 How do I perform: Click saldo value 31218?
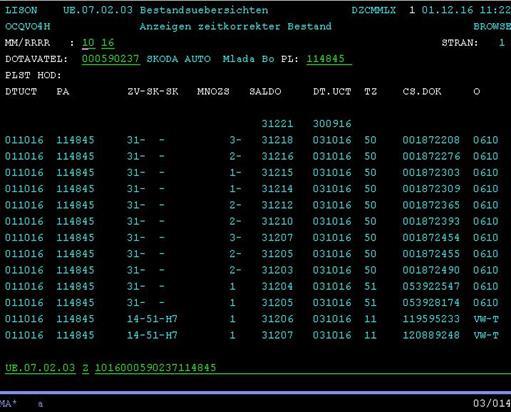[277, 140]
